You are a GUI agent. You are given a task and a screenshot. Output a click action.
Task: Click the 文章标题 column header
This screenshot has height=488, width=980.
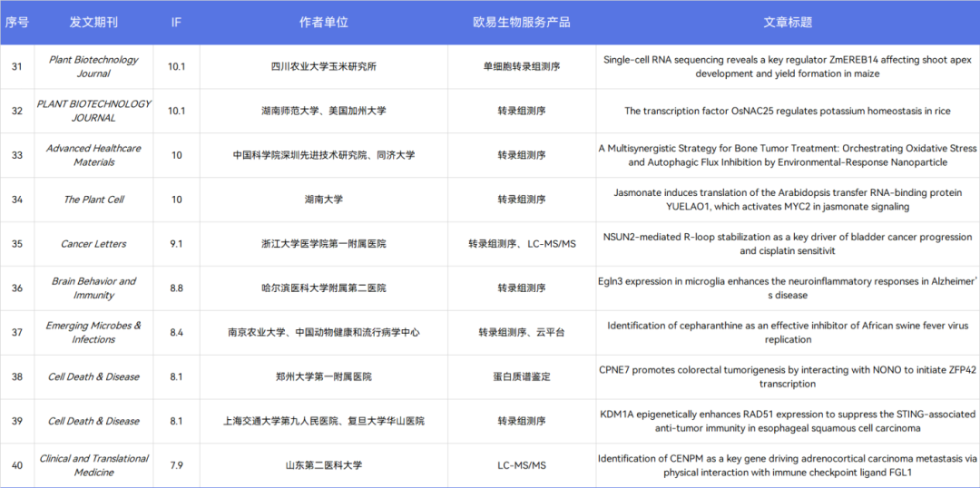coord(789,23)
